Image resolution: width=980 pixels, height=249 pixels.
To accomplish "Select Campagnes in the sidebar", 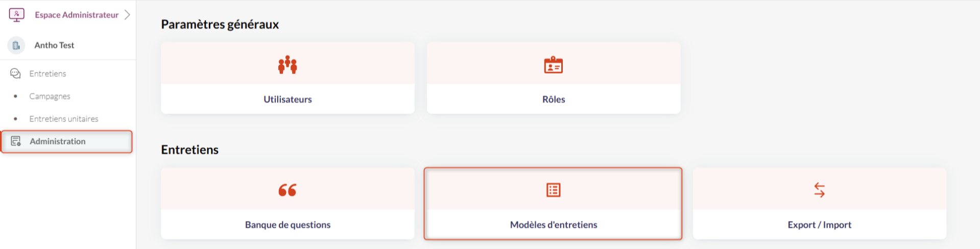I will tap(50, 96).
